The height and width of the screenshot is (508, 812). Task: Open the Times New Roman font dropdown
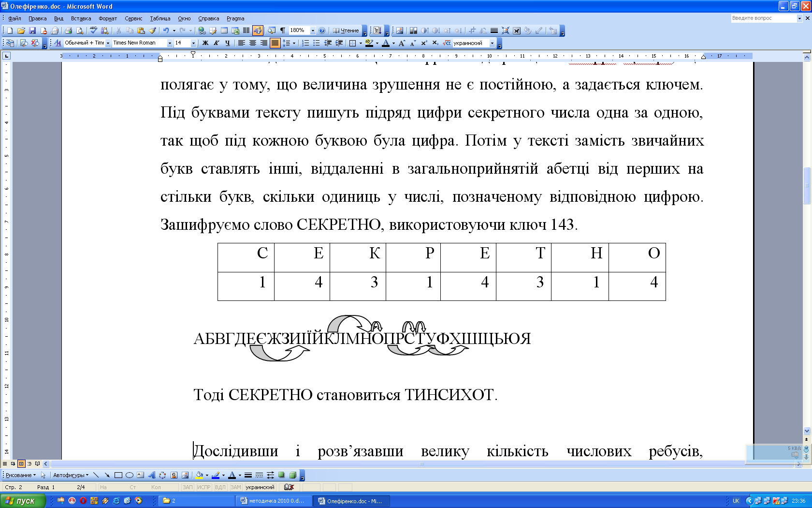coord(170,43)
